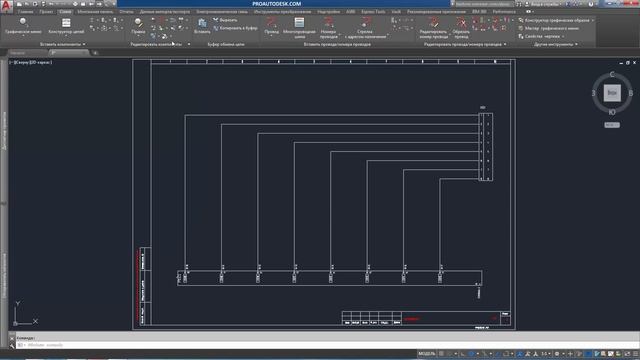Click Стрелка с адресом назначения icon
Image resolution: width=640 pixels, height=360 pixels.
pos(365,22)
